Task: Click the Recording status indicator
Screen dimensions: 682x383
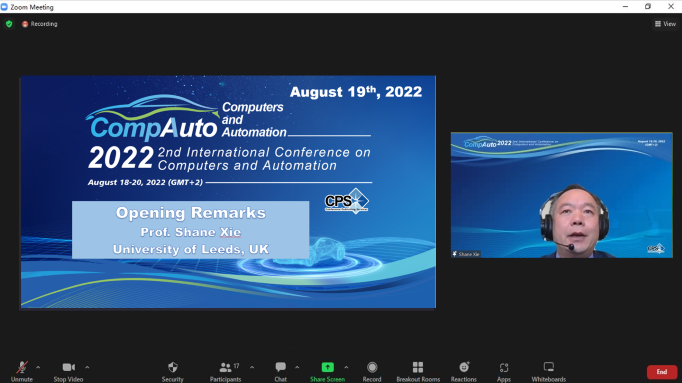Action: coord(40,24)
